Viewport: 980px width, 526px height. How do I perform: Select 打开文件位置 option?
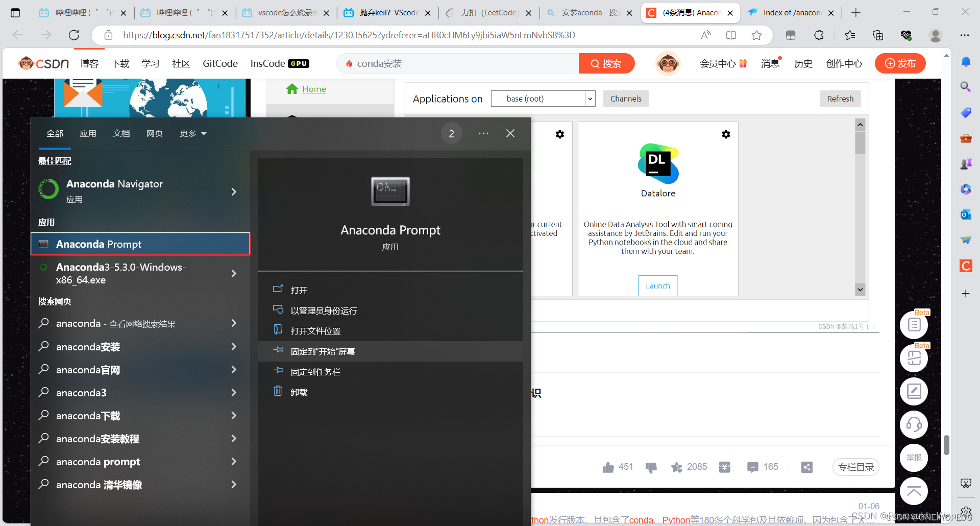[390, 331]
